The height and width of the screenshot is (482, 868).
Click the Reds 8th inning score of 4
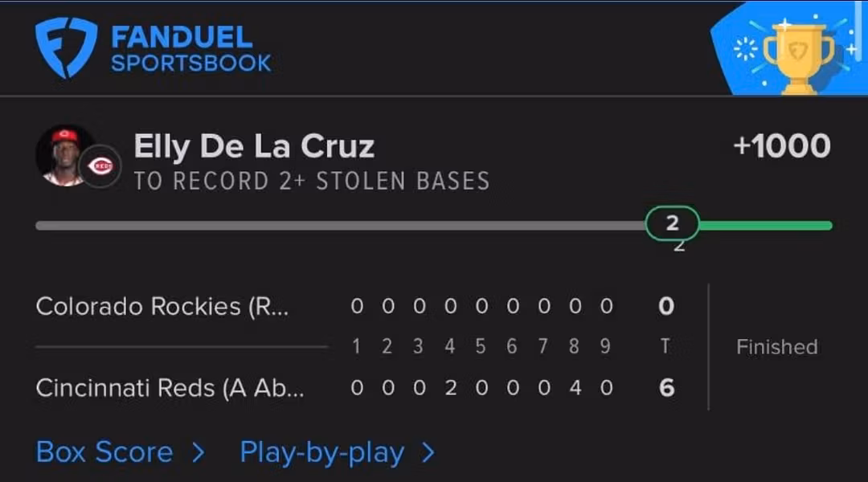[x=575, y=388]
